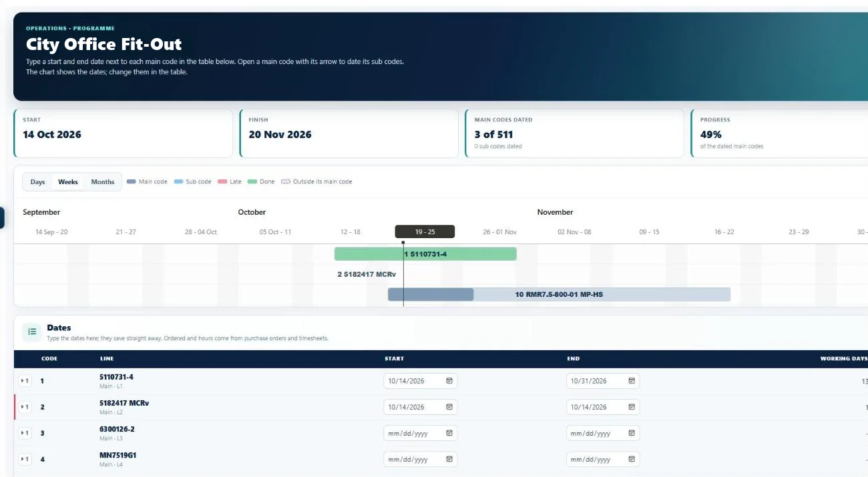
Task: Switch the chart to Days view
Action: [x=38, y=182]
